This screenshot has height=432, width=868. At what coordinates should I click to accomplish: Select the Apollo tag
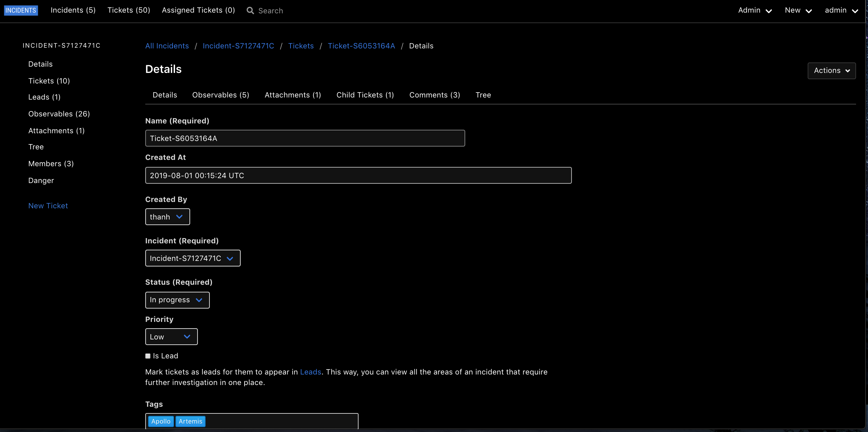[x=161, y=421]
